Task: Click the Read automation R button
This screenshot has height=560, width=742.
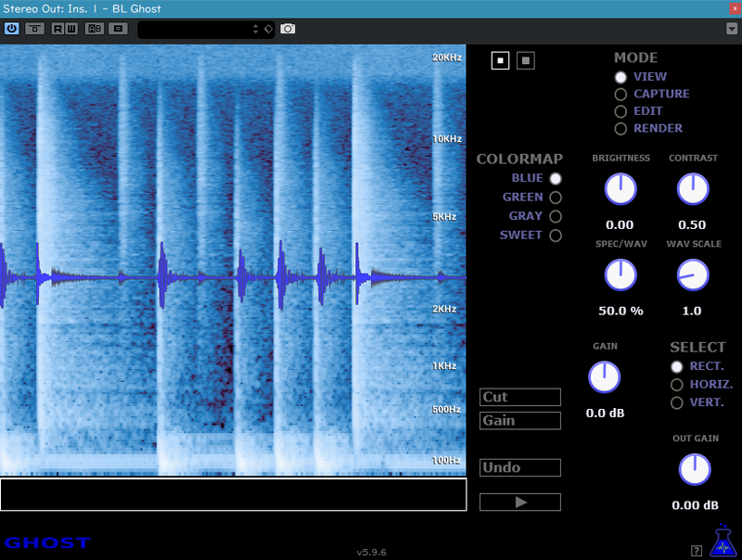Action: [58, 29]
